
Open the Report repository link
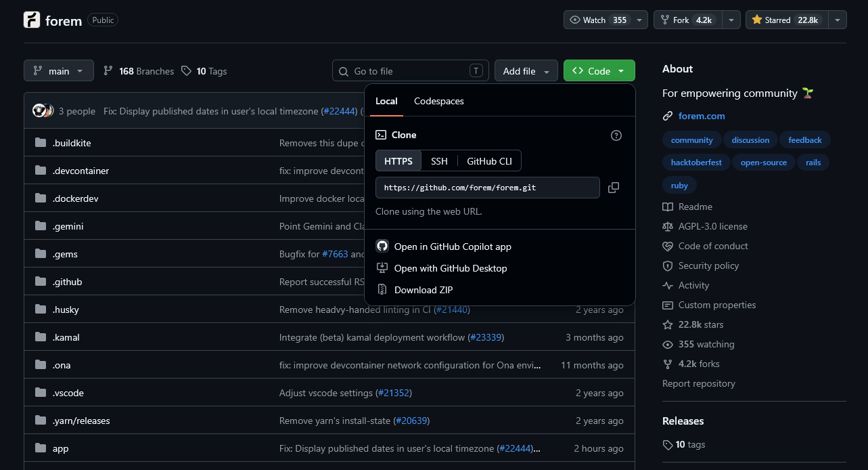coord(699,384)
